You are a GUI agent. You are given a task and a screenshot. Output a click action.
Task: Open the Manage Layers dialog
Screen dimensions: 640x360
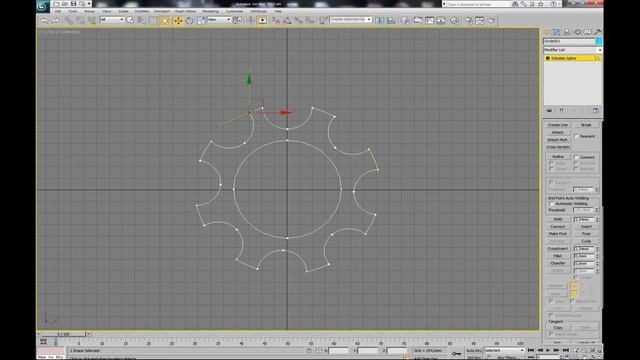coord(405,20)
